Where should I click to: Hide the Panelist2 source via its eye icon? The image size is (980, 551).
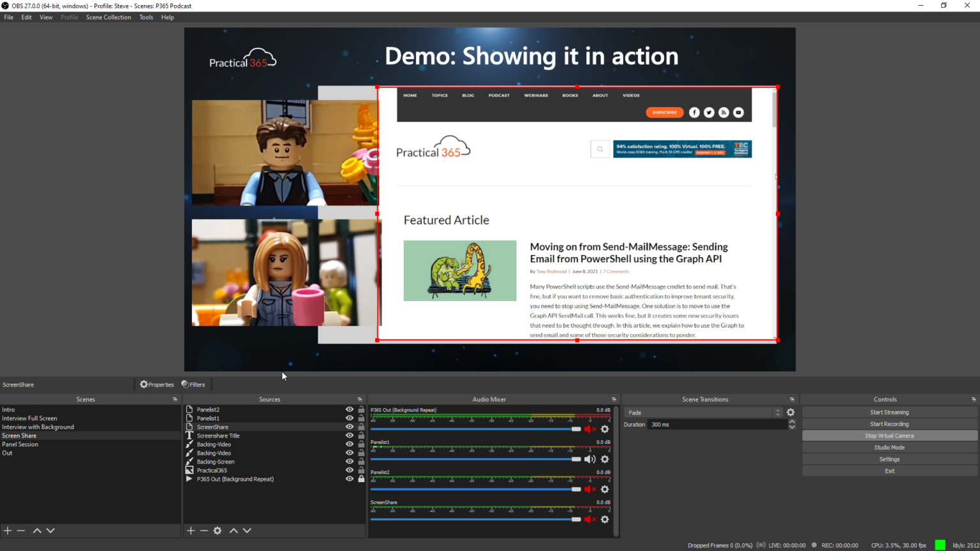click(349, 409)
